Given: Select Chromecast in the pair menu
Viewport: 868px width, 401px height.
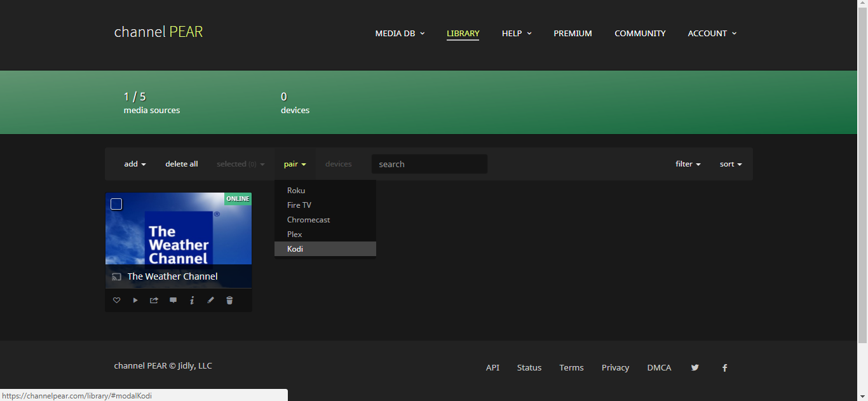Looking at the screenshot, I should tap(308, 220).
